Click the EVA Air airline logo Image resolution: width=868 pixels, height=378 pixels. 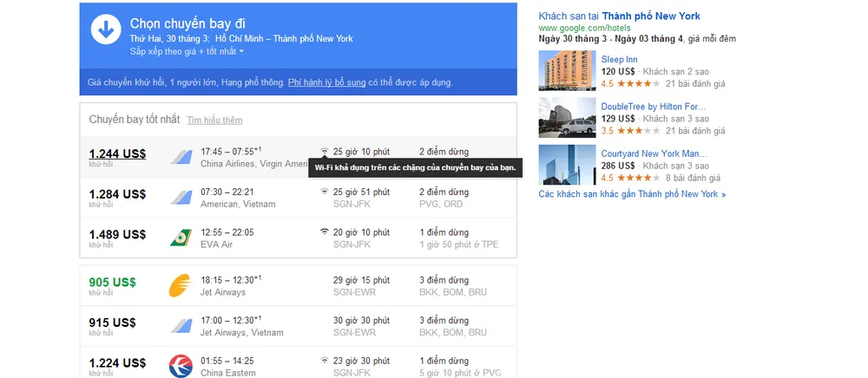click(181, 238)
